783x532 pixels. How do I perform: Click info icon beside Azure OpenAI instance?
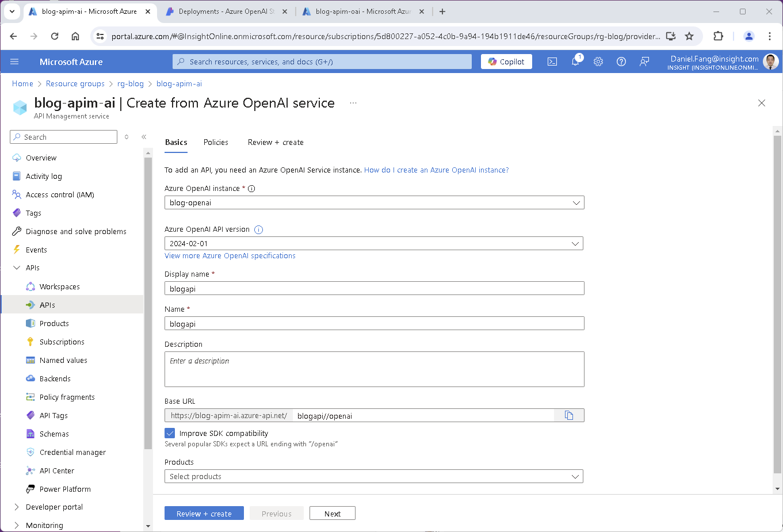pyautogui.click(x=251, y=189)
